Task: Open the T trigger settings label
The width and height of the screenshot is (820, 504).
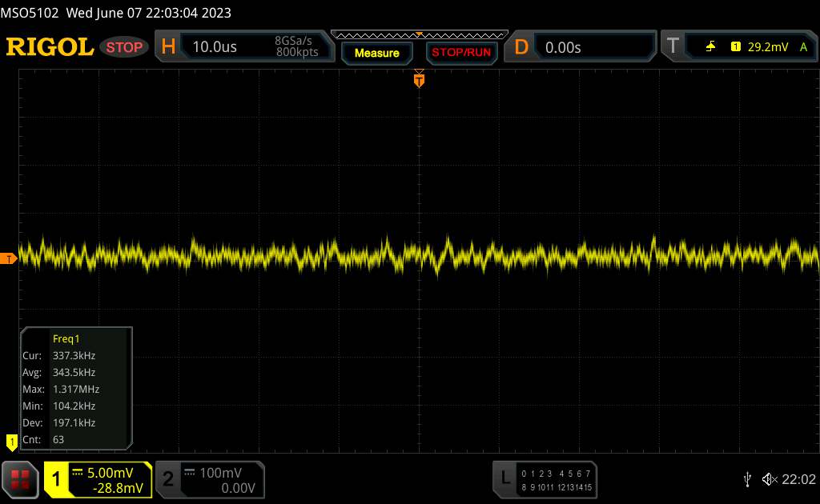Action: point(673,46)
